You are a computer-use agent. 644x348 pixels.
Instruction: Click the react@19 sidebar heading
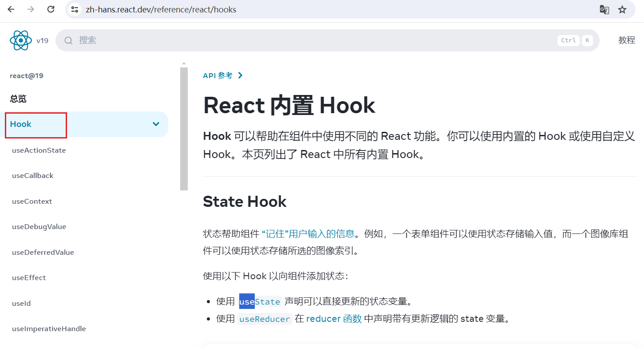click(27, 76)
